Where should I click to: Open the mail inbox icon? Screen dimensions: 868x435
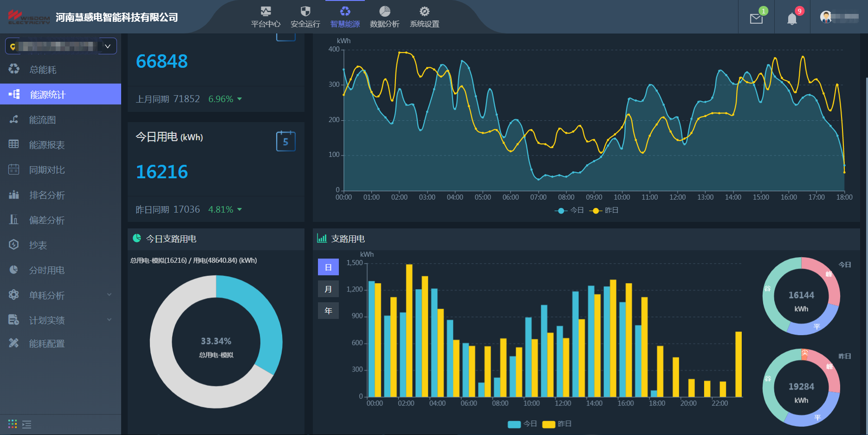(756, 19)
